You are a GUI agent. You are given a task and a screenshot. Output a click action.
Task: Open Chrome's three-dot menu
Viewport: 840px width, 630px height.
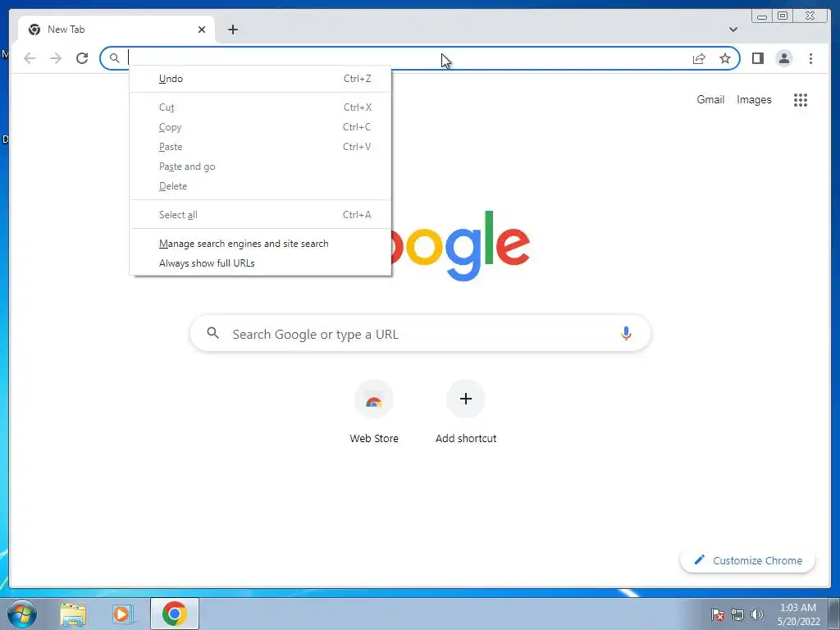(810, 58)
